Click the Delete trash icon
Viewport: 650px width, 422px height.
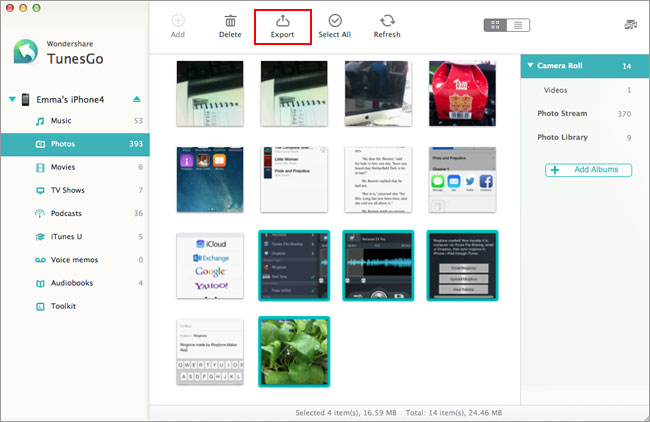point(230,21)
